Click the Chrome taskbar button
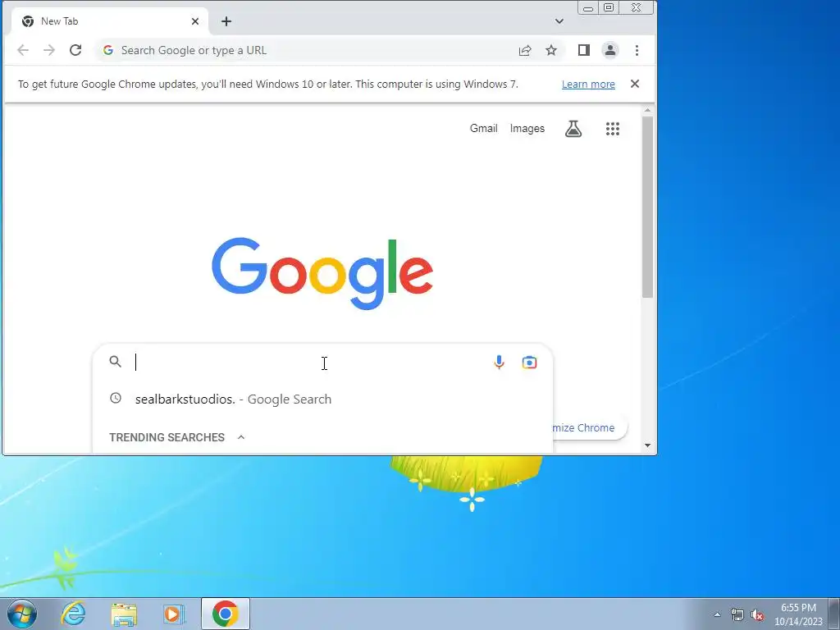This screenshot has width=840, height=630. tap(225, 614)
